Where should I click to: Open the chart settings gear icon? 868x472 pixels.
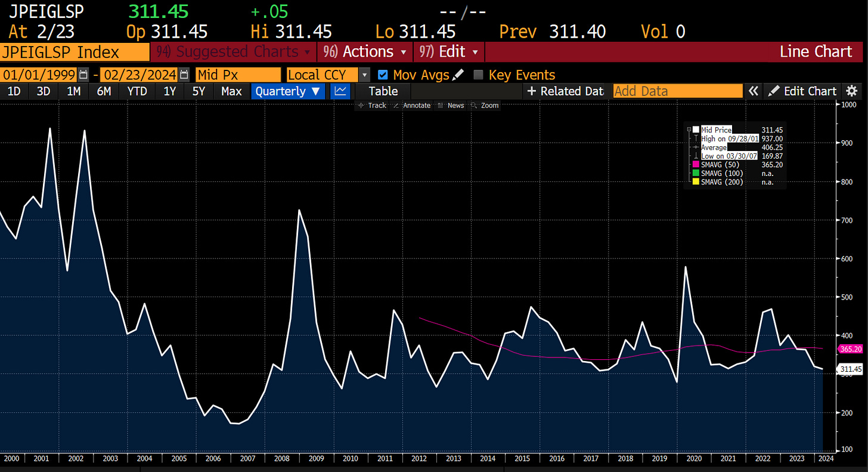pos(851,91)
